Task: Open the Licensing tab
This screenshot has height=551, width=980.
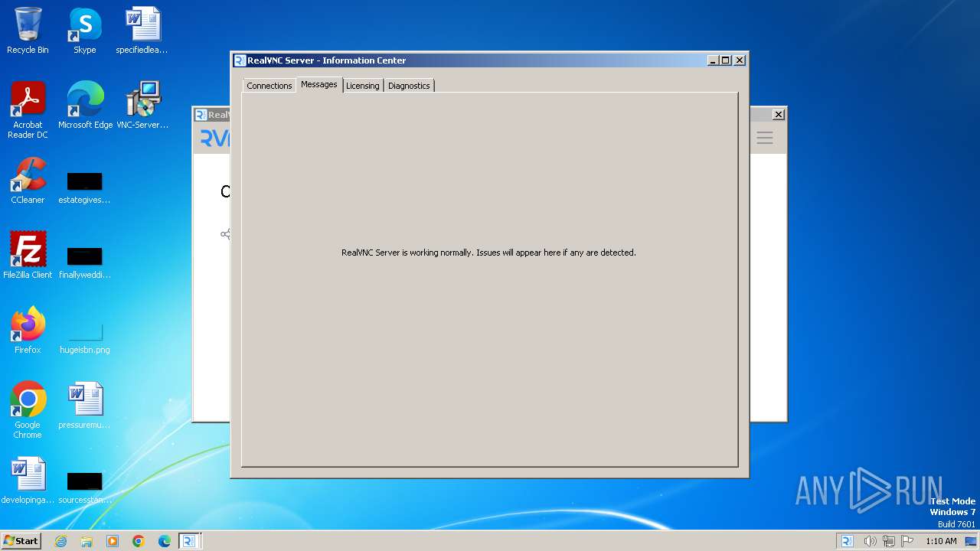Action: pos(362,86)
